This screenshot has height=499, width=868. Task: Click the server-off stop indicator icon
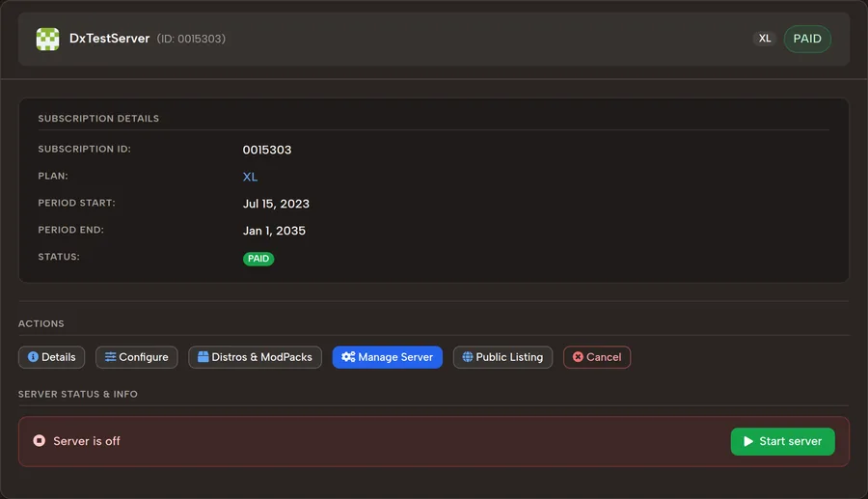[40, 441]
